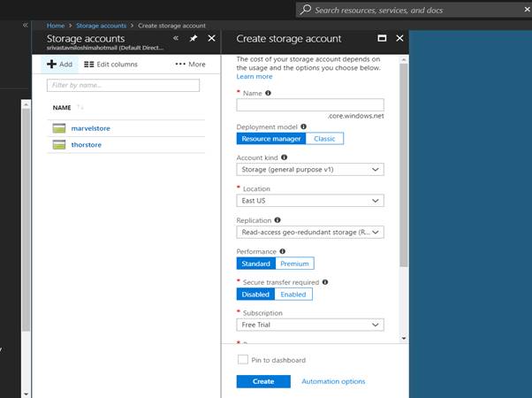Open the Replication dropdown
The width and height of the screenshot is (532, 398).
(310, 233)
